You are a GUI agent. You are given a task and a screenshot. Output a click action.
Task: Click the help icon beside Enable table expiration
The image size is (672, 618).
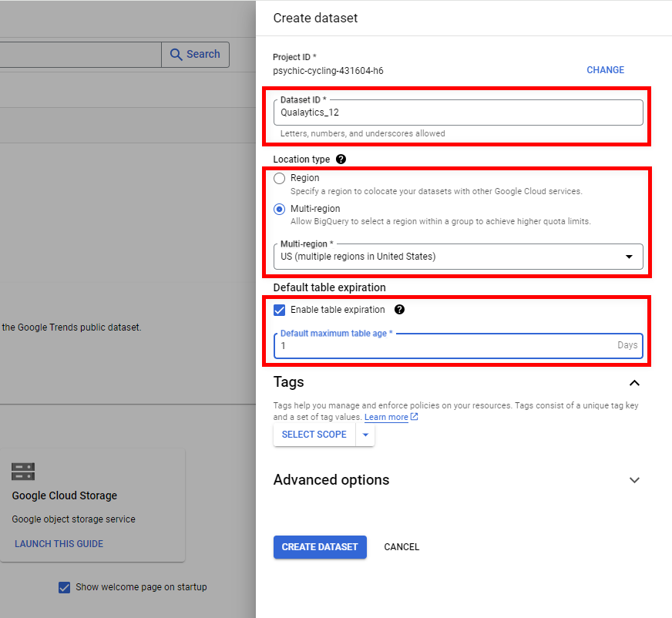(x=399, y=310)
